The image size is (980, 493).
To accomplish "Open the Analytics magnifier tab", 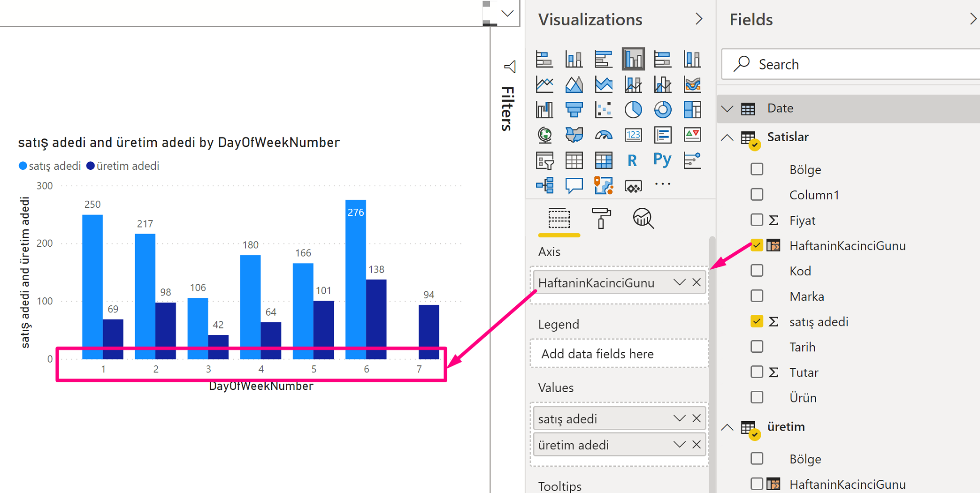I will 643,219.
